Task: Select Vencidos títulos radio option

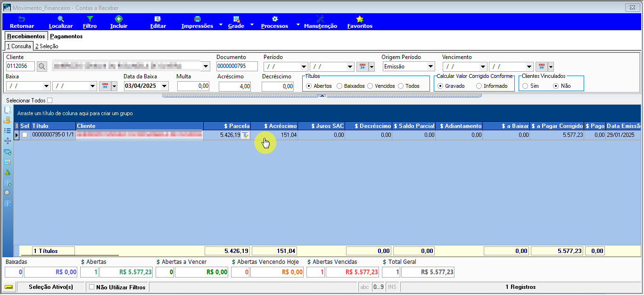Action: (x=370, y=86)
